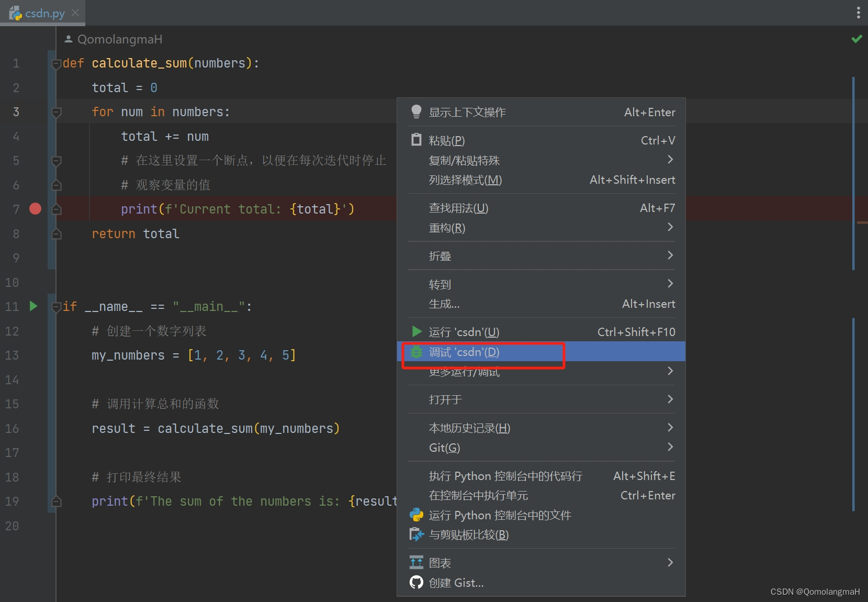Expand Local History (本地历史记录) submenu
This screenshot has width=868, height=602.
point(541,428)
